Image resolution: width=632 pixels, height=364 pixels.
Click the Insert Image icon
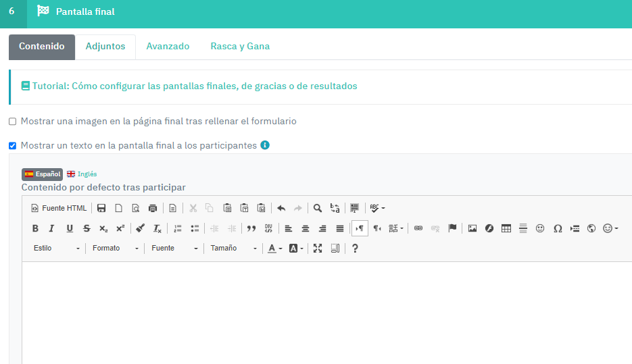pos(472,228)
